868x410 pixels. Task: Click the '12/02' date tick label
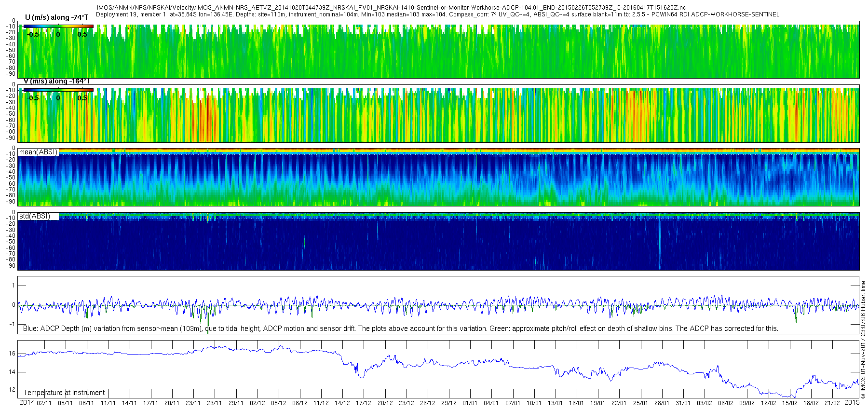click(x=769, y=403)
